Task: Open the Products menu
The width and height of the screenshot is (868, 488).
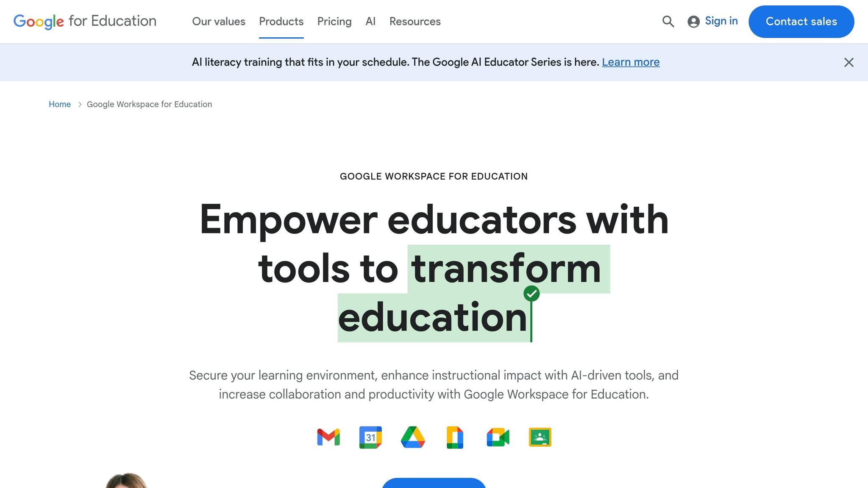Action: click(x=281, y=22)
